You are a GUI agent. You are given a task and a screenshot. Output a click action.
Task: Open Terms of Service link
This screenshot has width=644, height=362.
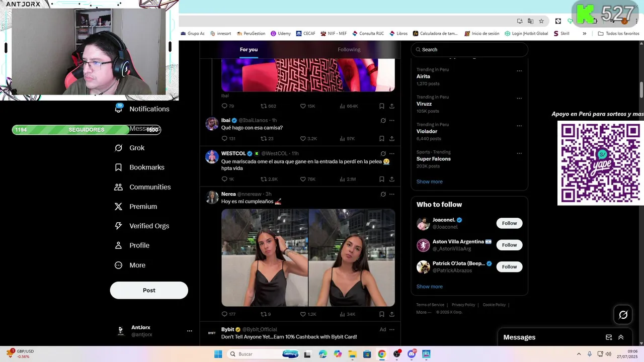click(430, 305)
